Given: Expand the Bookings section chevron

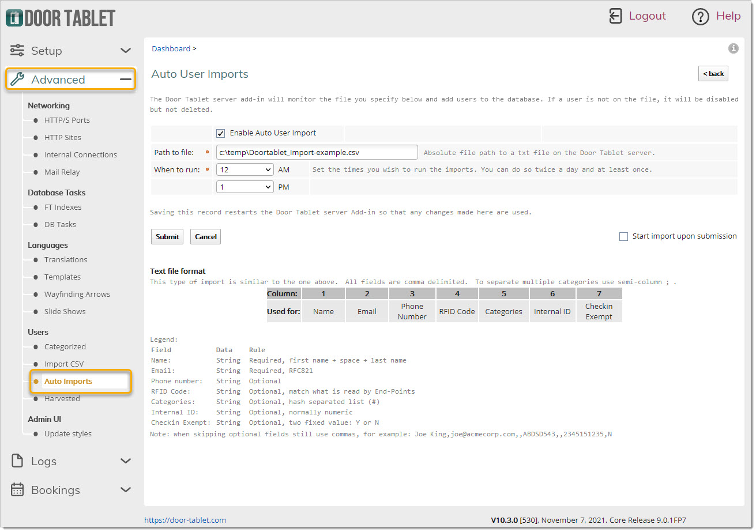Looking at the screenshot, I should 126,490.
